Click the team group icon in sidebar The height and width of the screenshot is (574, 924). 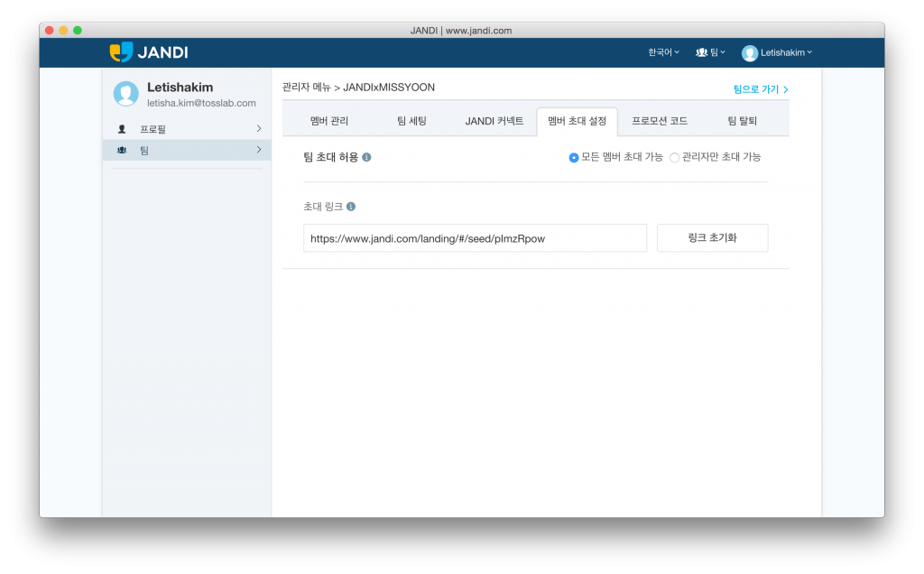[x=122, y=150]
